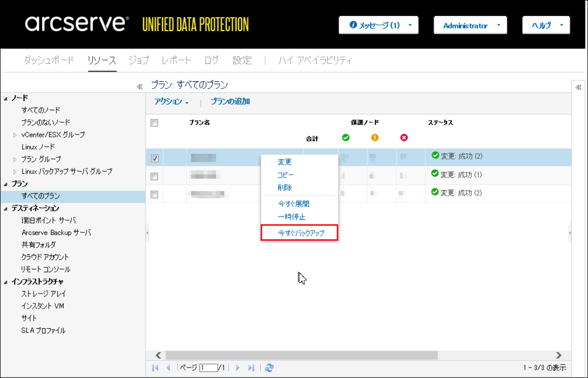Viewport: 588px width, 378px height.
Task: Go to previous page arrow icon
Action: click(168, 368)
